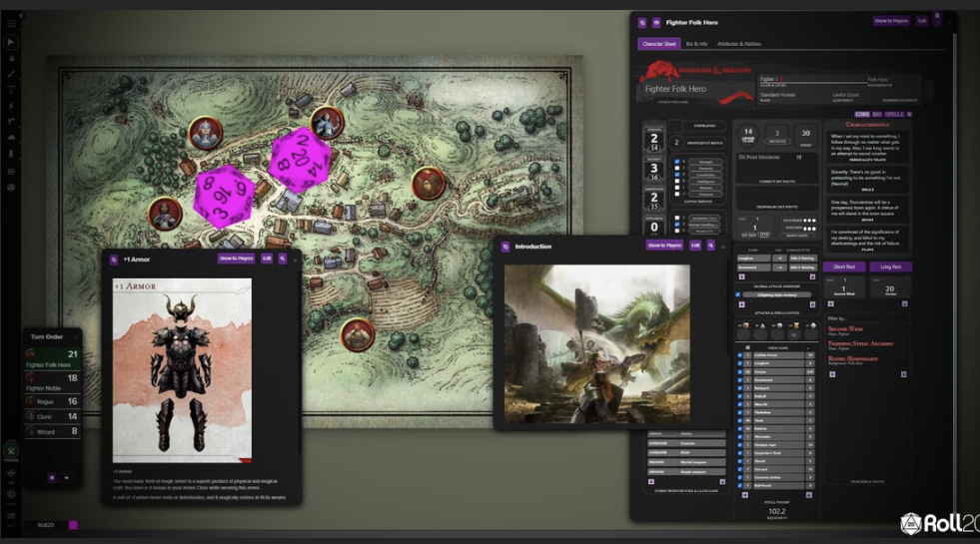
Task: Select the lightning bolt effects tool
Action: tap(11, 106)
